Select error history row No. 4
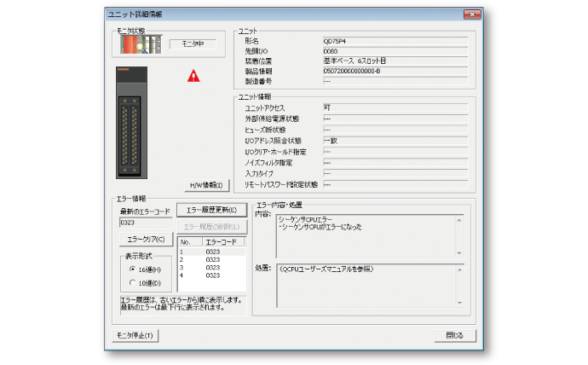This screenshot has width=588, height=365. pos(211,275)
